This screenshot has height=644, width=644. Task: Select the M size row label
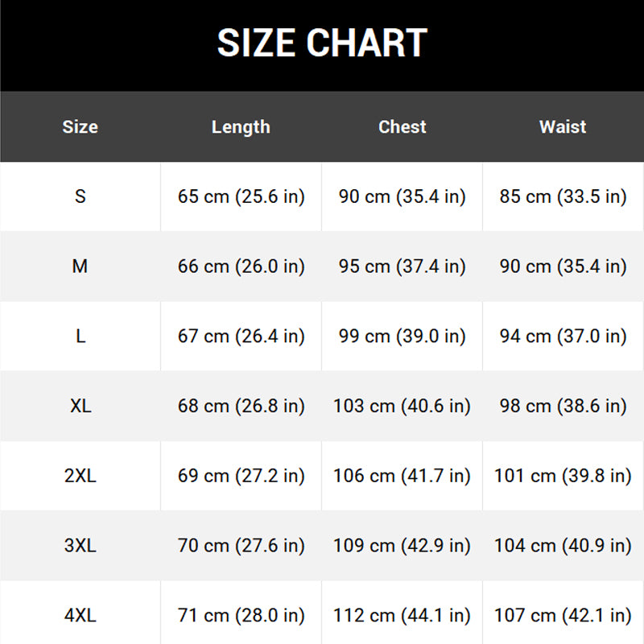pos(80,266)
